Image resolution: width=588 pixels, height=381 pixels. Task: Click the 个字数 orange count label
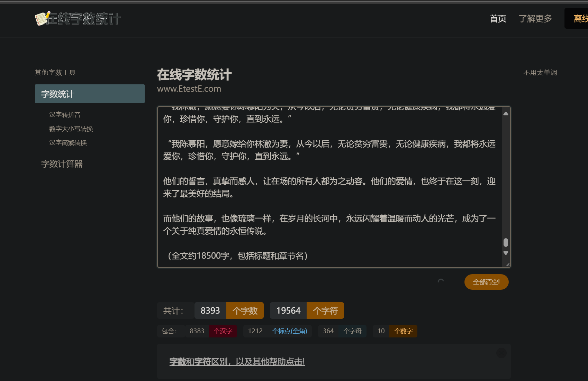(245, 310)
